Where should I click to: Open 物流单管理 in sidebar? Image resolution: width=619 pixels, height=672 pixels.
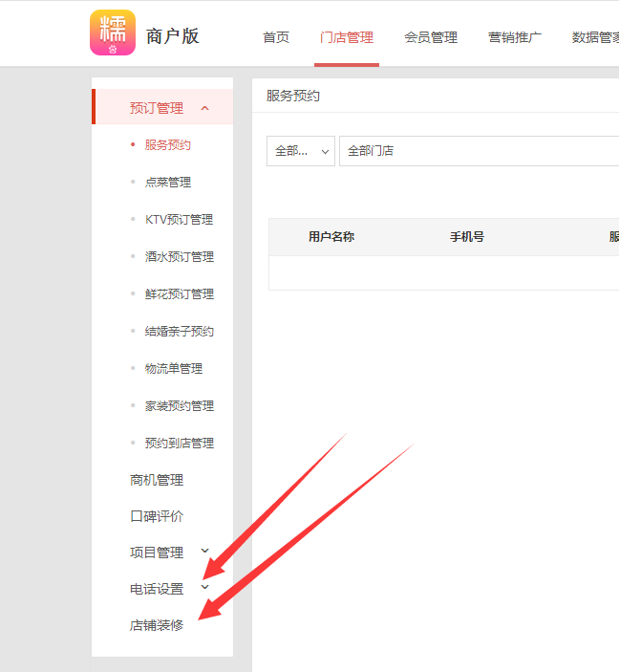click(174, 369)
